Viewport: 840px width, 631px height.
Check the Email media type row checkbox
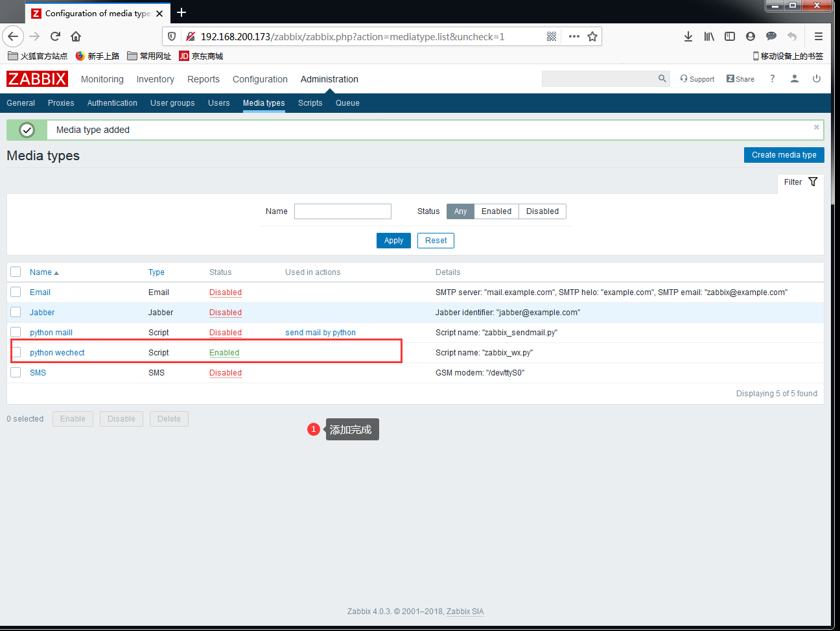click(16, 292)
